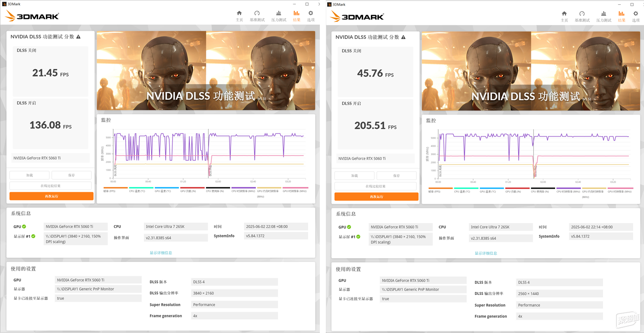Click time value 2025-06-02 22:14 +08:00
The width and height of the screenshot is (644, 333).
point(601,227)
